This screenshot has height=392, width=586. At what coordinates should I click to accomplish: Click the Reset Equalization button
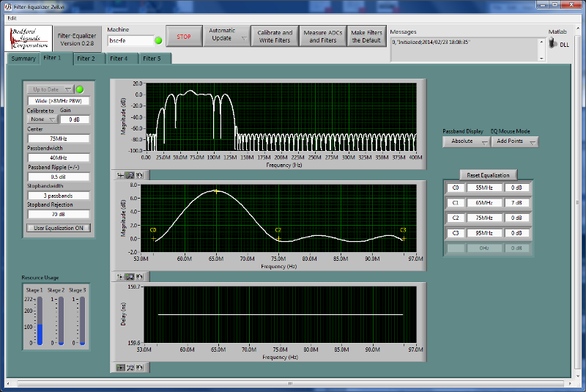(x=488, y=175)
